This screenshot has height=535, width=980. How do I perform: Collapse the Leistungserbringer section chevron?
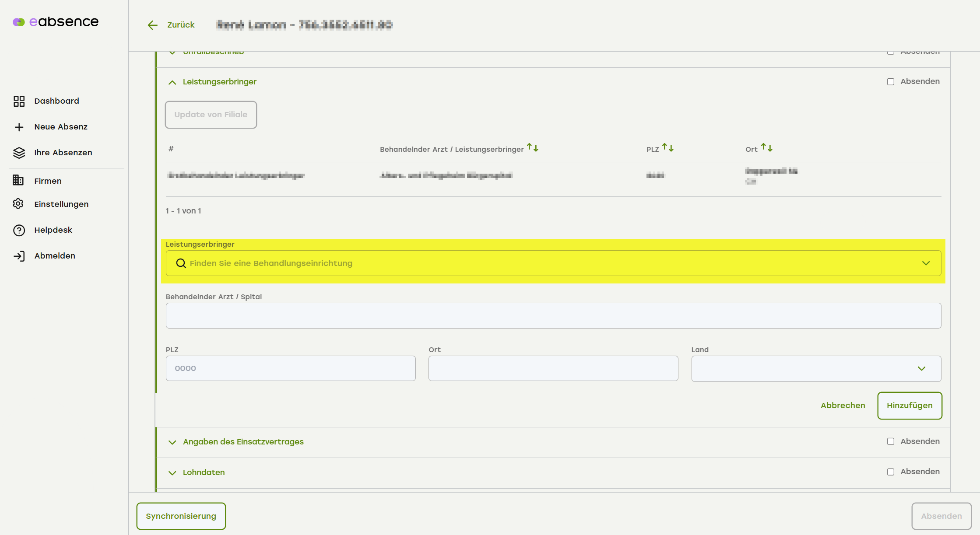point(172,82)
